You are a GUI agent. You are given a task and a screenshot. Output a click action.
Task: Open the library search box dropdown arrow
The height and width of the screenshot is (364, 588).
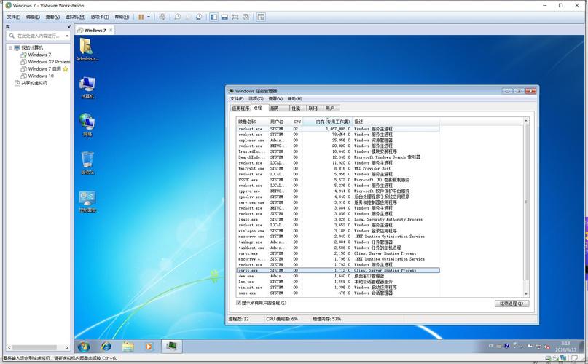click(x=66, y=35)
